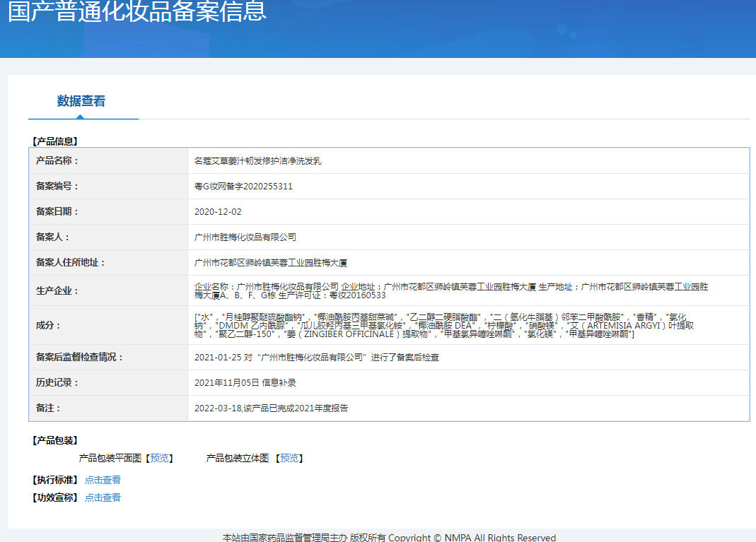The height and width of the screenshot is (542, 756).
Task: Click the 成分 ingredient list text
Action: (x=444, y=325)
